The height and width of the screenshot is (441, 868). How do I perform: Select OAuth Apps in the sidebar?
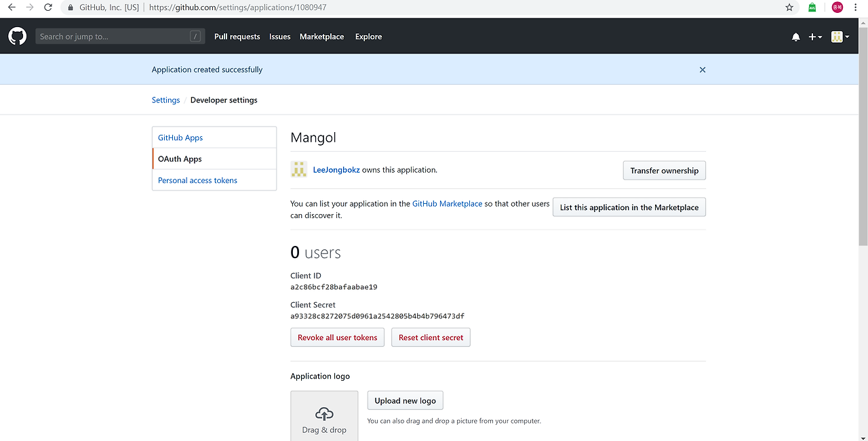tap(214, 159)
